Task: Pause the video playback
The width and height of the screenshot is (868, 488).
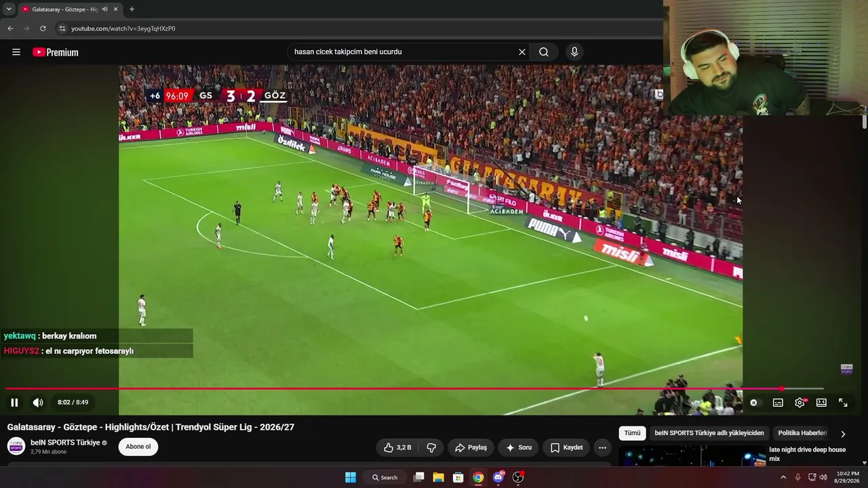Action: coord(14,403)
